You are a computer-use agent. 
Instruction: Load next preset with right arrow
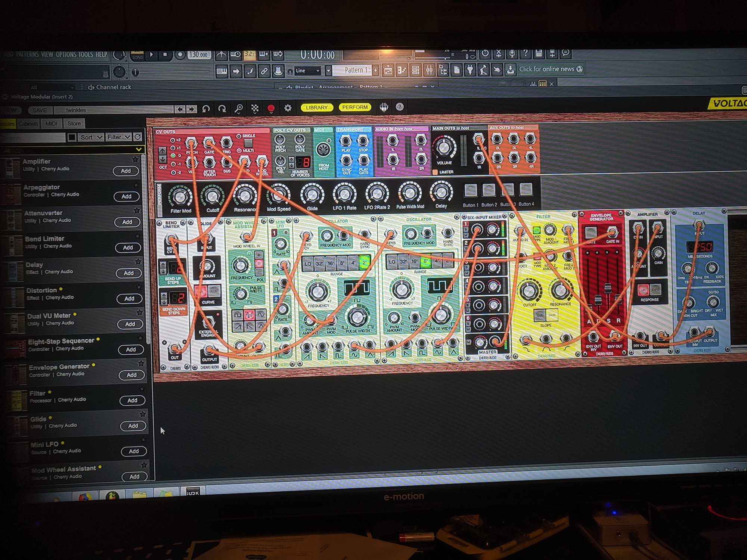192,109
